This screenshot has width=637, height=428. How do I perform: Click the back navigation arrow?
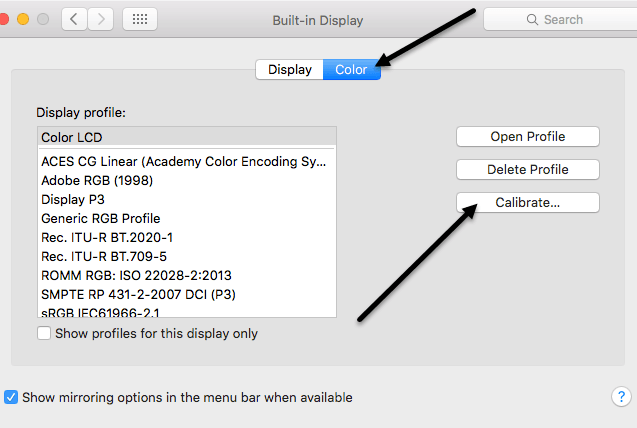coord(75,19)
